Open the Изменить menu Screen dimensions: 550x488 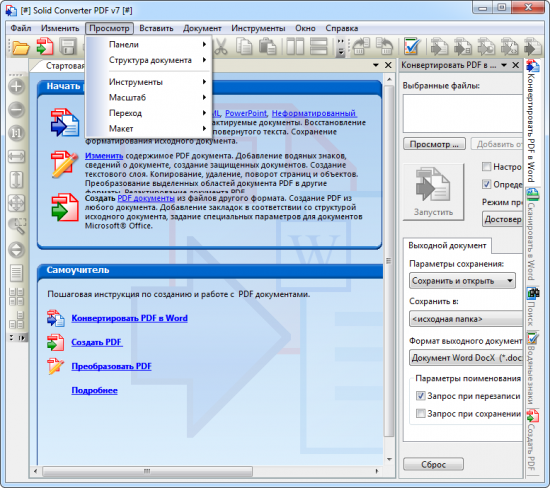tap(60, 28)
